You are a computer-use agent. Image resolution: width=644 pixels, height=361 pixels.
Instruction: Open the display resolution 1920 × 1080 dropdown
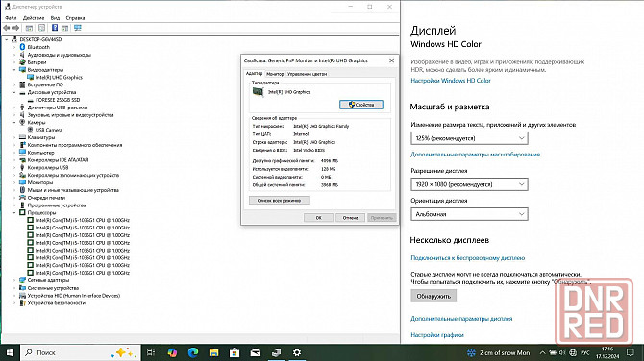[x=469, y=184]
